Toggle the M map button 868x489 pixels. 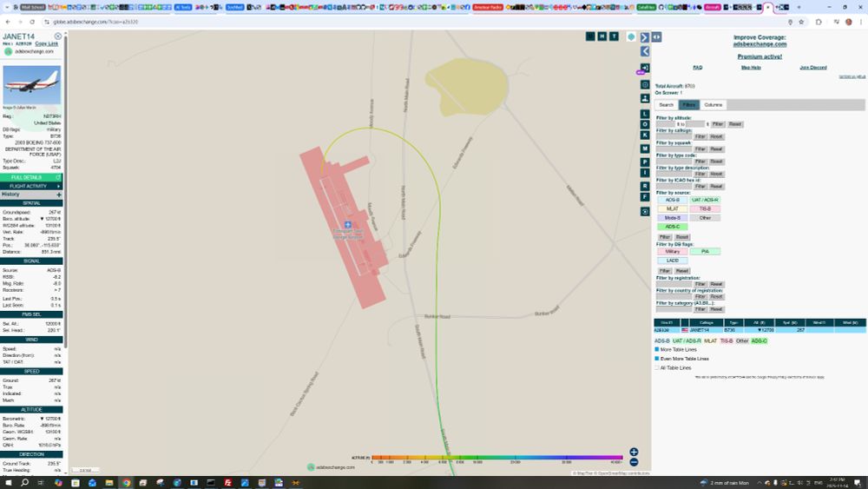pos(645,149)
